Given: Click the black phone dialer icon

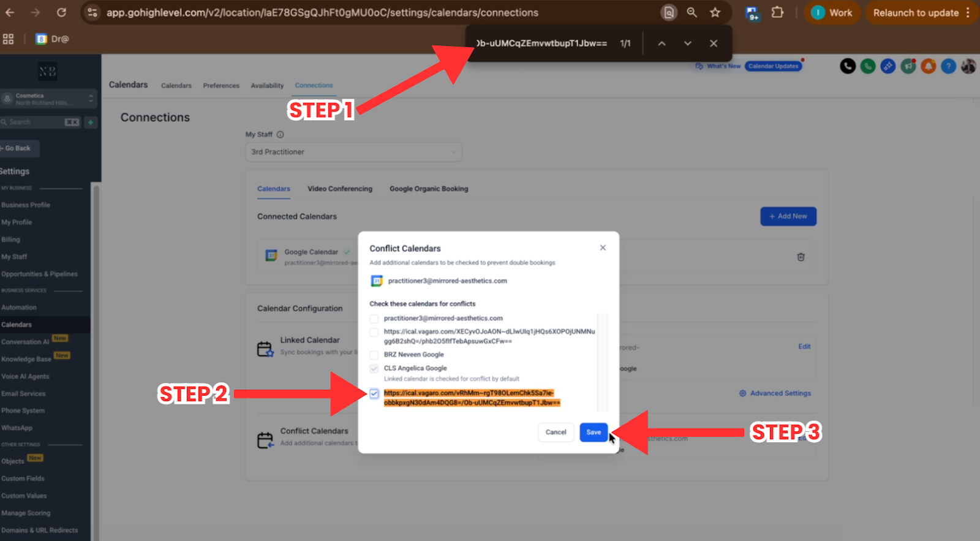Looking at the screenshot, I should [x=848, y=66].
